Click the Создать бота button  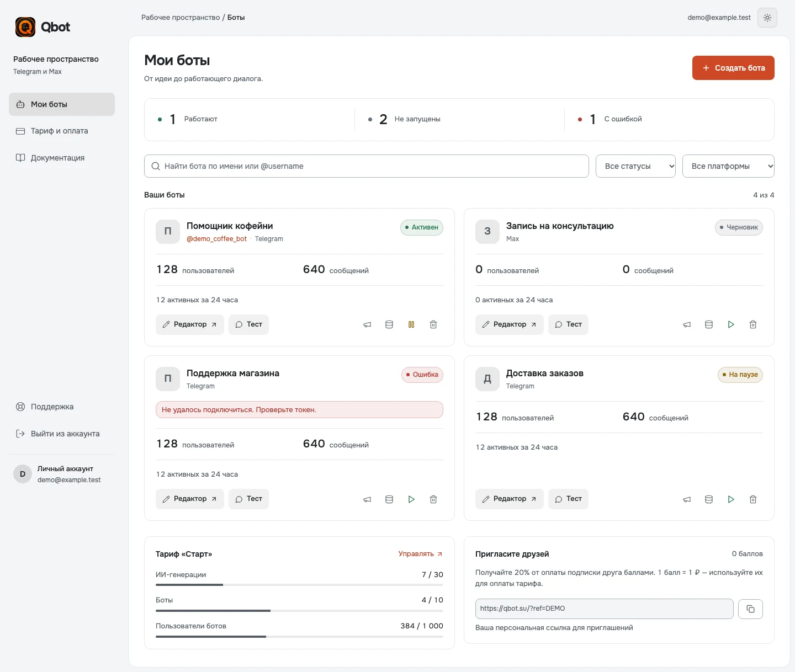click(x=733, y=68)
